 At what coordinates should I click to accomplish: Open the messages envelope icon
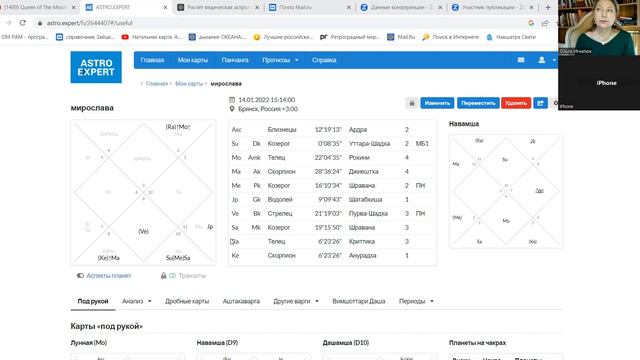(521, 60)
